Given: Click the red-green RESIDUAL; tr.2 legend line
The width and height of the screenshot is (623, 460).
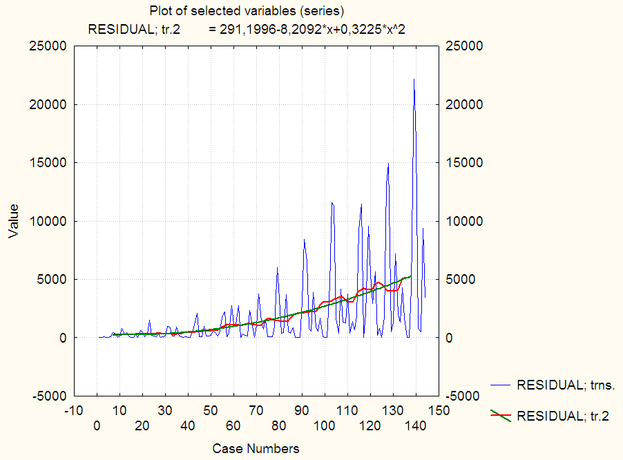Looking at the screenshot, I should tap(501, 415).
